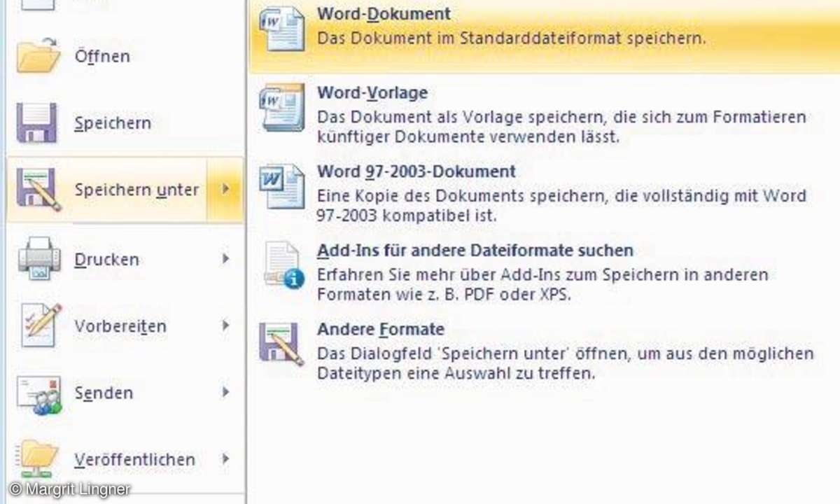840x504 pixels.
Task: Expand the Speichern unter submenu arrow
Action: coord(225,190)
